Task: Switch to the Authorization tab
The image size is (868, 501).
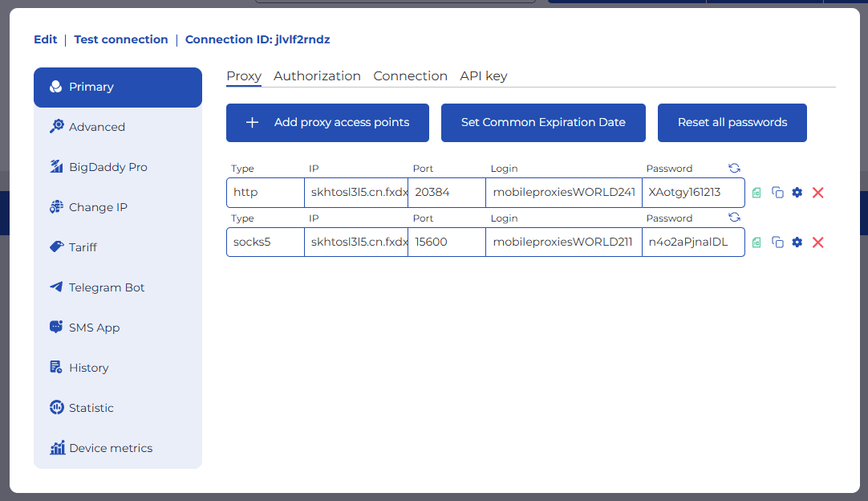Action: [x=317, y=76]
